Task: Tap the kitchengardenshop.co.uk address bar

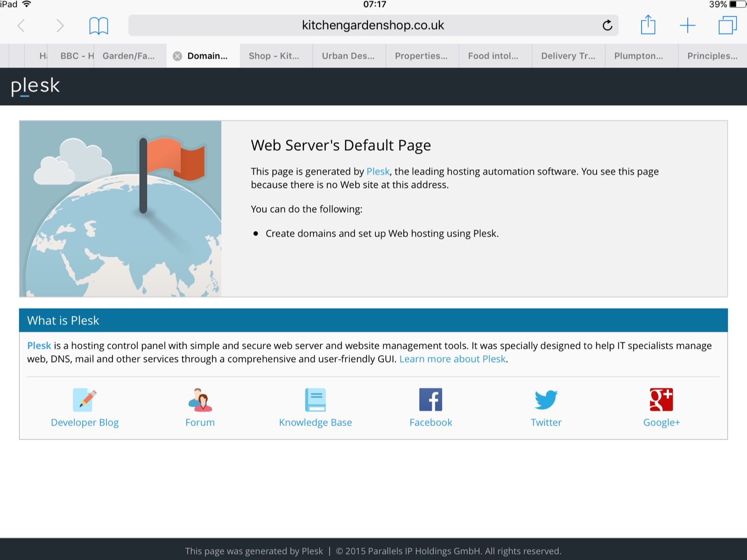Action: pyautogui.click(x=373, y=26)
